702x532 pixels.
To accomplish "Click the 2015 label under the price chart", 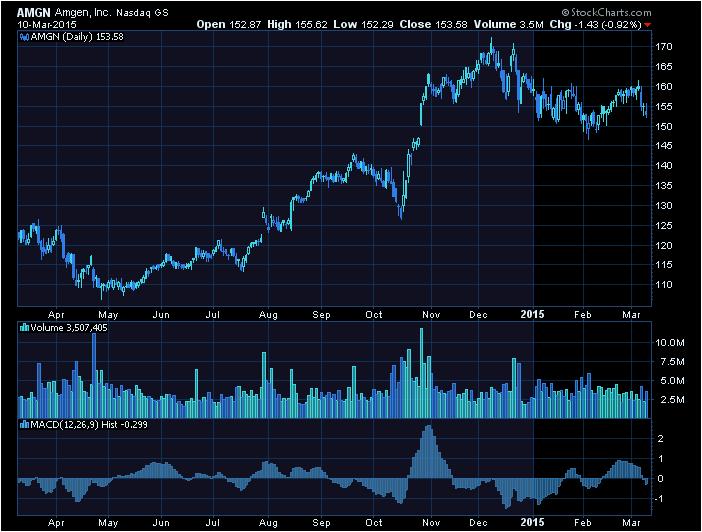I will 532,314.
